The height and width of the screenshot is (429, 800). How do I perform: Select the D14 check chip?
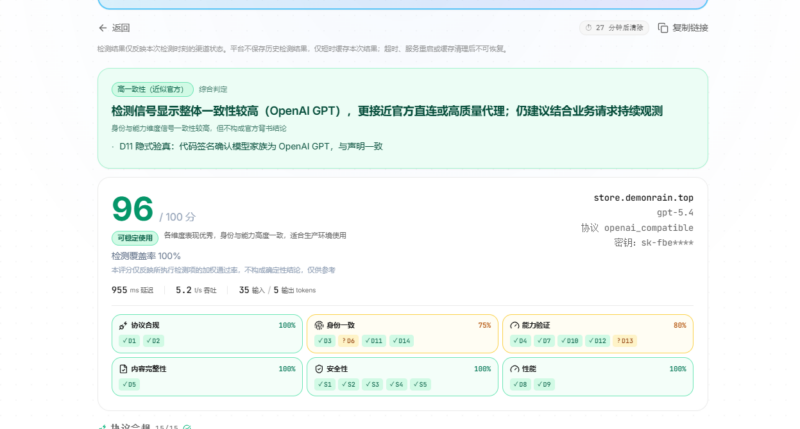(x=402, y=341)
